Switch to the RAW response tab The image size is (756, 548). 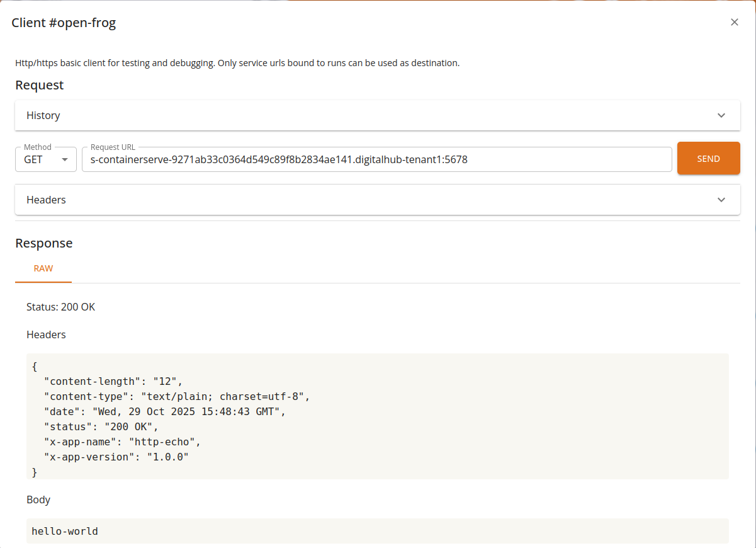[43, 268]
